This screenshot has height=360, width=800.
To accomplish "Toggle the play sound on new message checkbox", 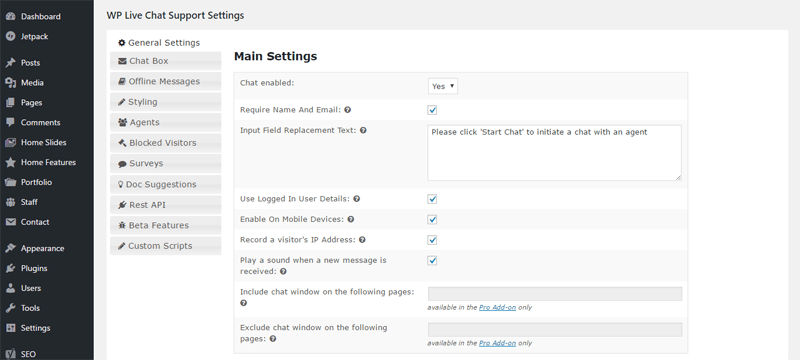I will pyautogui.click(x=432, y=261).
